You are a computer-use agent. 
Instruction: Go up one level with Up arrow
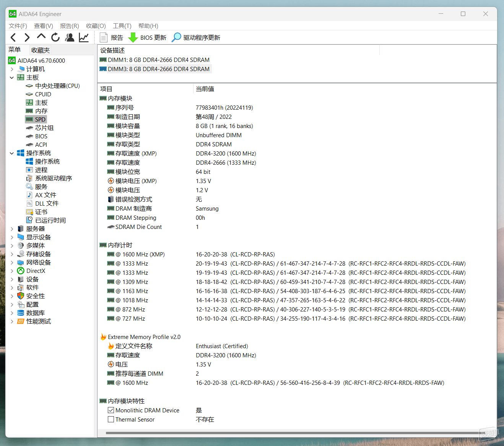41,37
